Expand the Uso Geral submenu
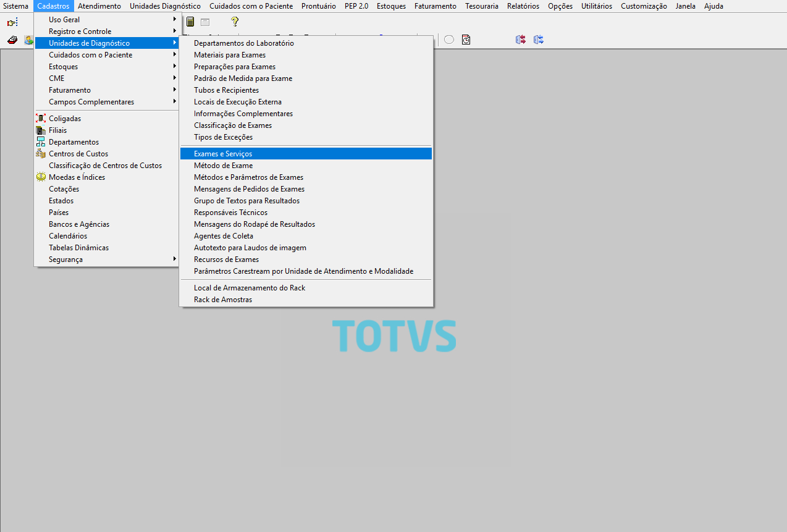This screenshot has width=787, height=532. [x=107, y=20]
